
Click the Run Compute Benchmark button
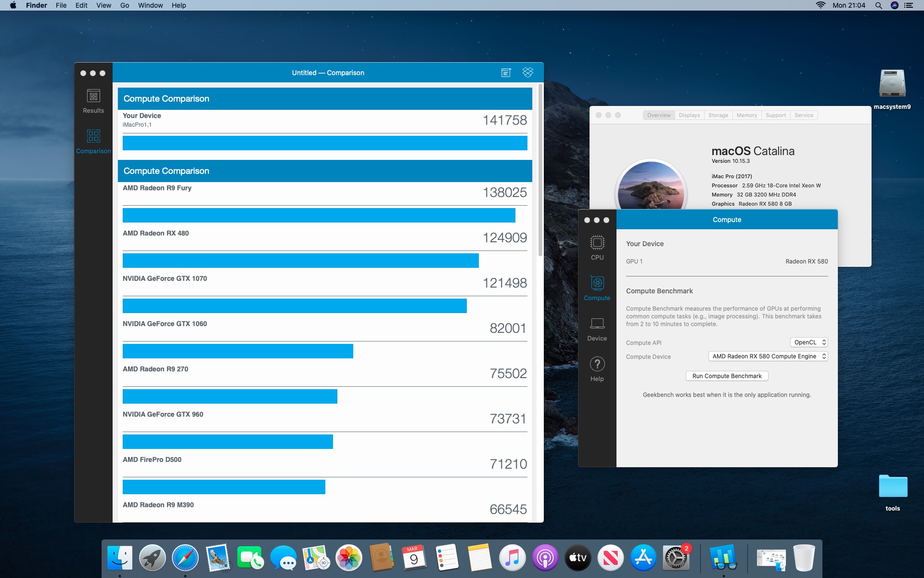(727, 376)
